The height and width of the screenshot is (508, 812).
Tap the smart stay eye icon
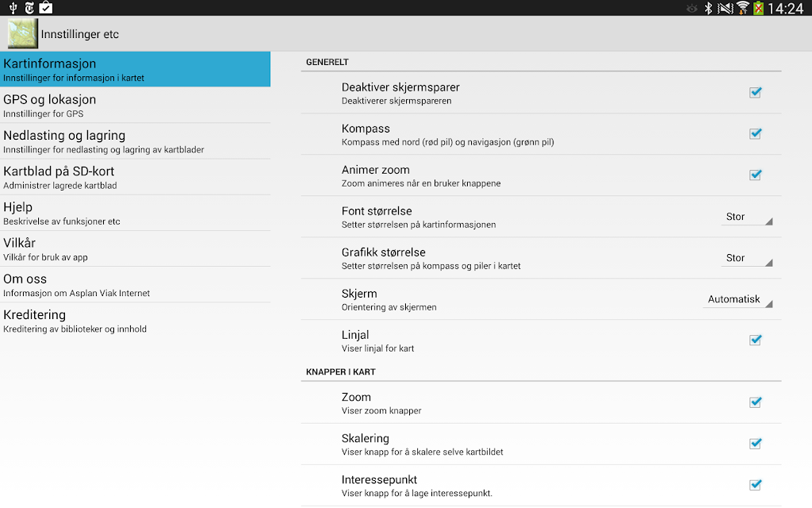pos(691,8)
